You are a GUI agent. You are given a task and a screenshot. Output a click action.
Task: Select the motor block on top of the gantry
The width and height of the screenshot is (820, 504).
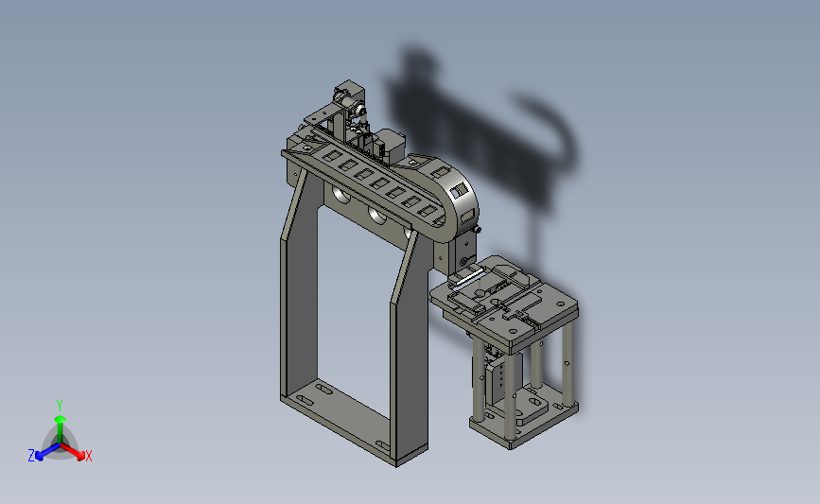391,144
